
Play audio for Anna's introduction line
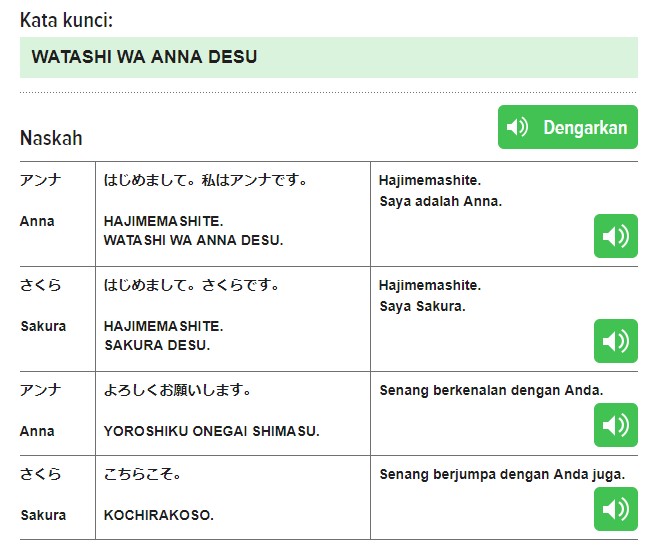pyautogui.click(x=615, y=236)
